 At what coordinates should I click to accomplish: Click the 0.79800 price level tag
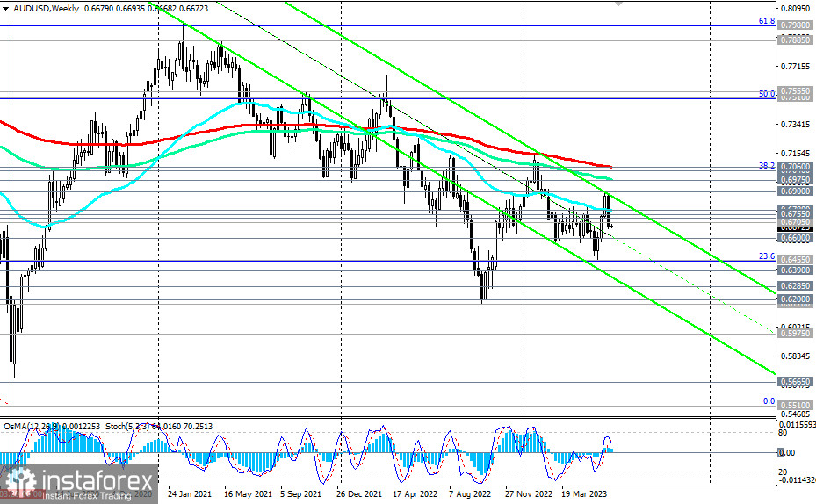click(795, 25)
